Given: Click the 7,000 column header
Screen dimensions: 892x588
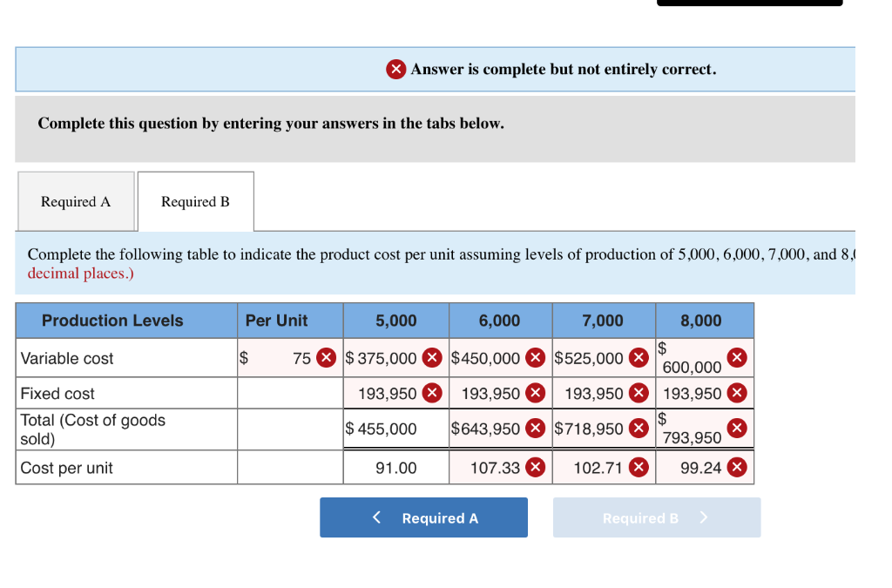Looking at the screenshot, I should (604, 321).
